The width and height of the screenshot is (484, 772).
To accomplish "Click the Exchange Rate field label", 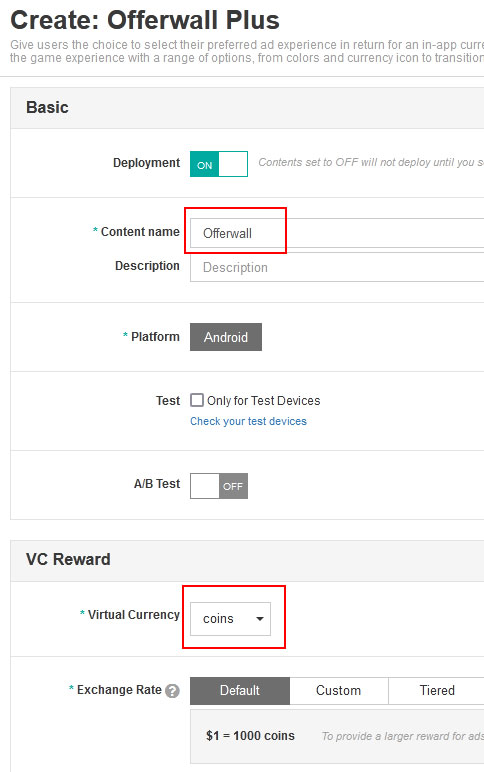I will [119, 690].
